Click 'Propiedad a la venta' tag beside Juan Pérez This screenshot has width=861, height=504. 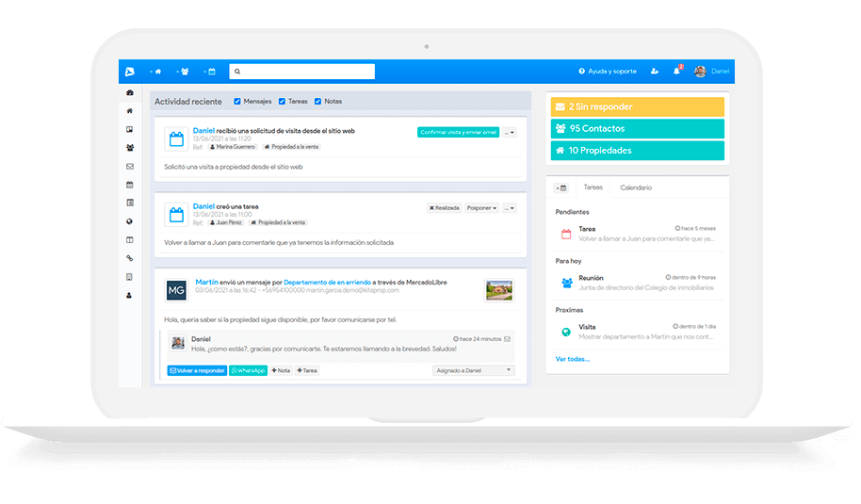pyautogui.click(x=279, y=223)
